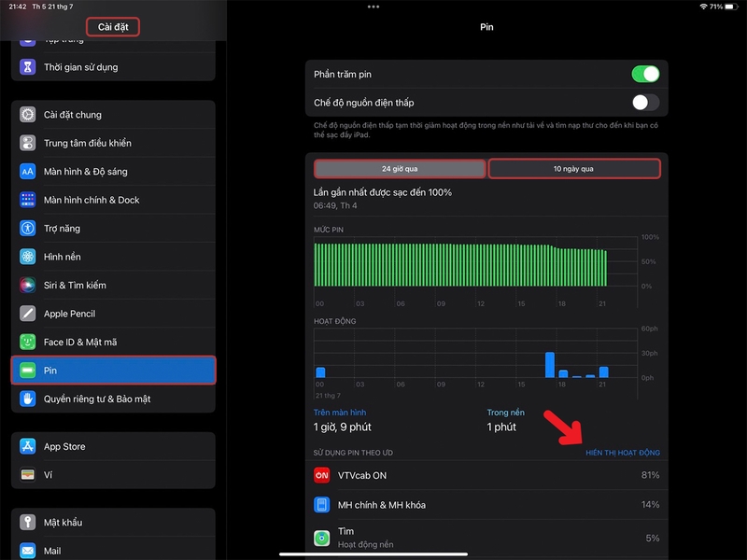747x560 pixels.
Task: Tap the '1 giờ, 9 phút' value
Action: click(x=342, y=427)
